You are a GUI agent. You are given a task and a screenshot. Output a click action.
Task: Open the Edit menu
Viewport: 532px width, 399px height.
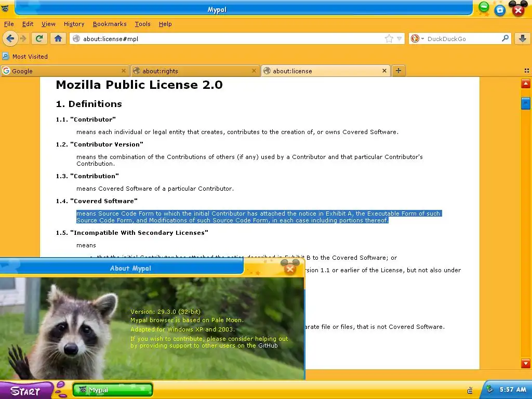pyautogui.click(x=28, y=24)
